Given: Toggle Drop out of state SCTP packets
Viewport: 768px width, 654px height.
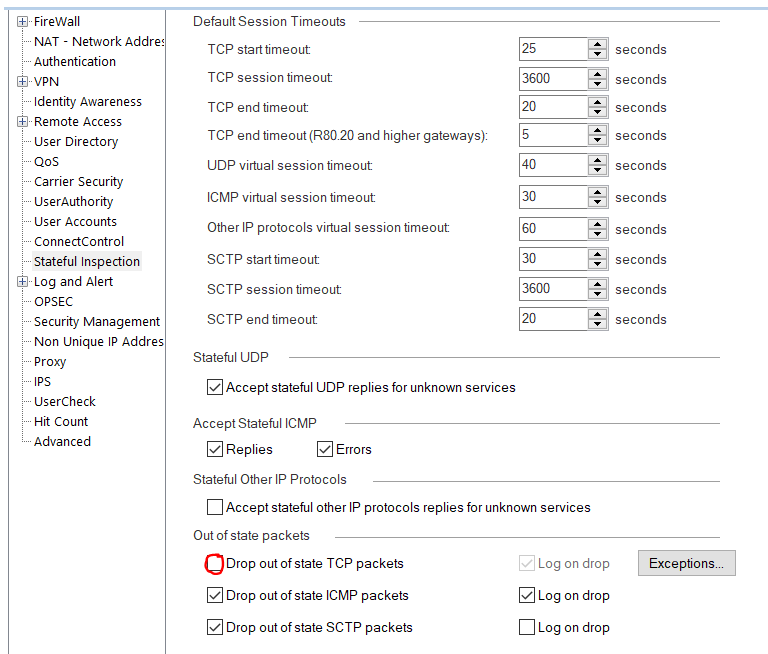Looking at the screenshot, I should coord(214,628).
